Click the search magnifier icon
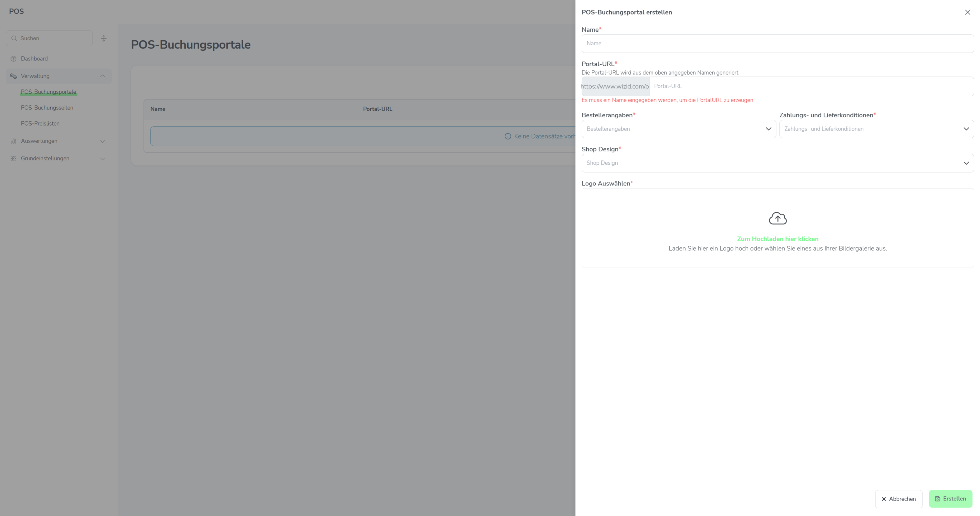Viewport: 980px width, 516px height. point(14,39)
